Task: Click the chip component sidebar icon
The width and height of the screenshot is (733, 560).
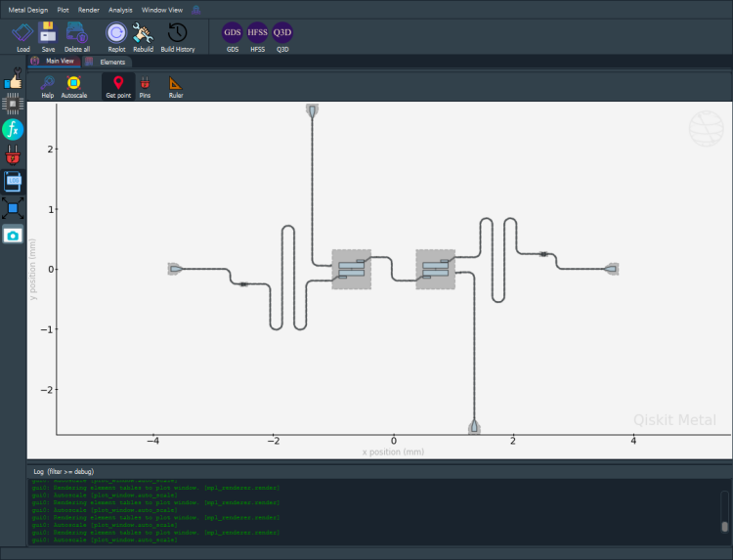Action: coord(13,104)
